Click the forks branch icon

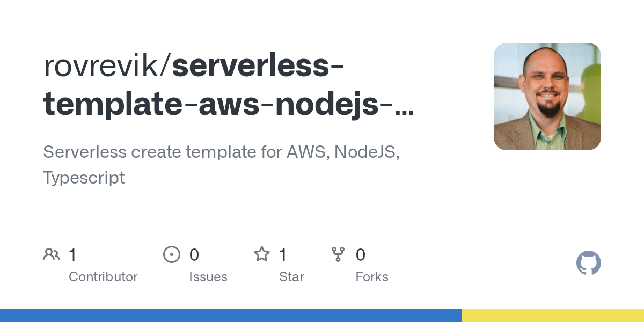338,254
